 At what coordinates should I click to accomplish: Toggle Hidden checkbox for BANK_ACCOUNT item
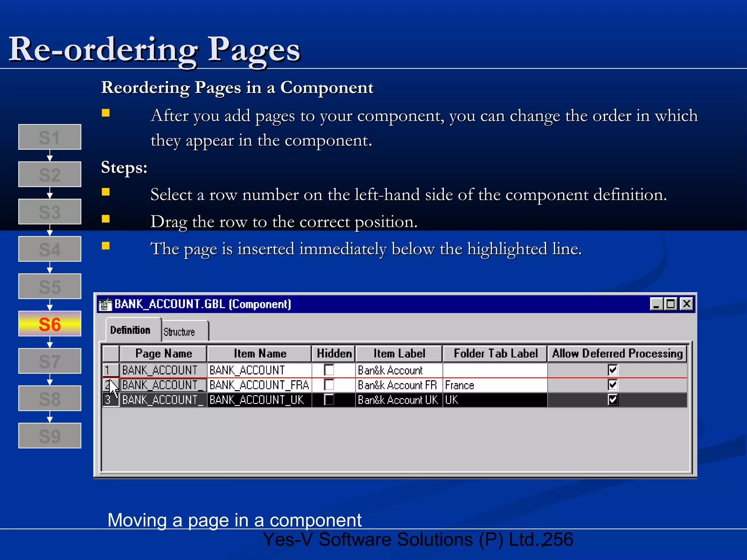pyautogui.click(x=329, y=370)
